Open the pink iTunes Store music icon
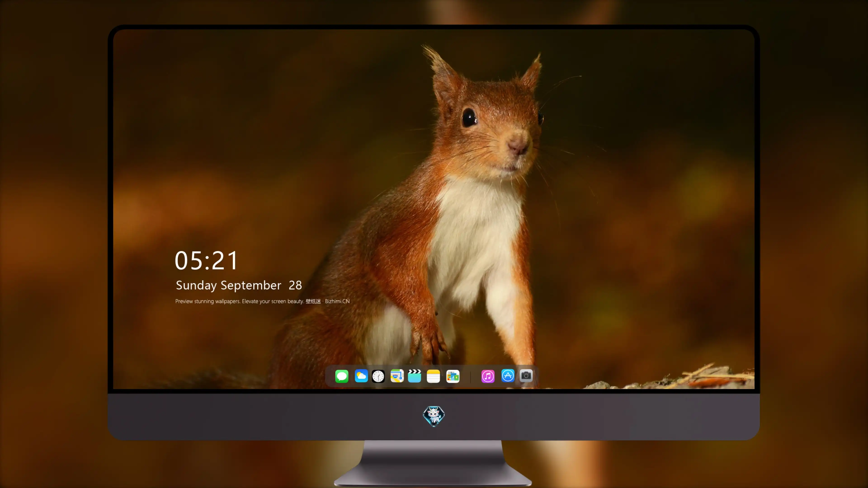This screenshot has height=488, width=868. [x=488, y=376]
